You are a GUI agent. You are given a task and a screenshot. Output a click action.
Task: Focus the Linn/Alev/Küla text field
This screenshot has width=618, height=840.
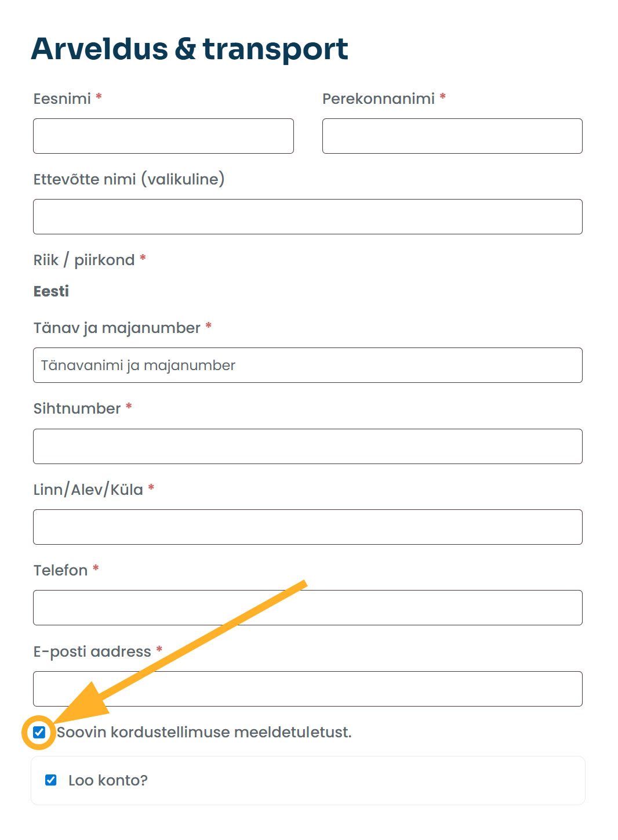307,527
